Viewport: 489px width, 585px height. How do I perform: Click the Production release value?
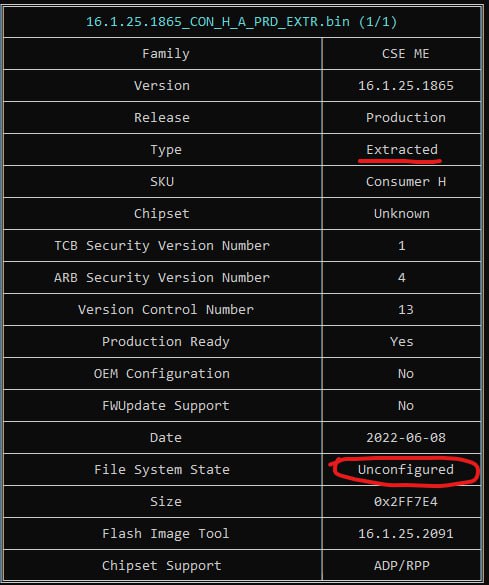[x=405, y=118]
